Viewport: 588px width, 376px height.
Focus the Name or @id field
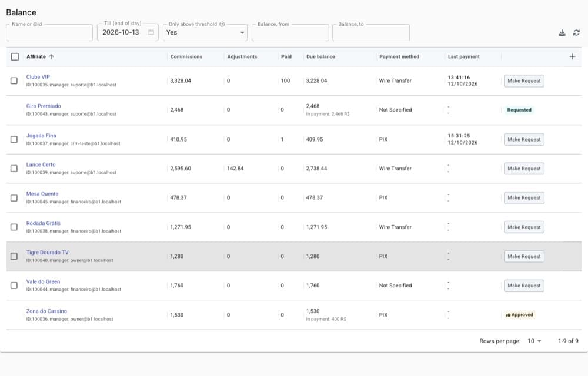pos(49,32)
